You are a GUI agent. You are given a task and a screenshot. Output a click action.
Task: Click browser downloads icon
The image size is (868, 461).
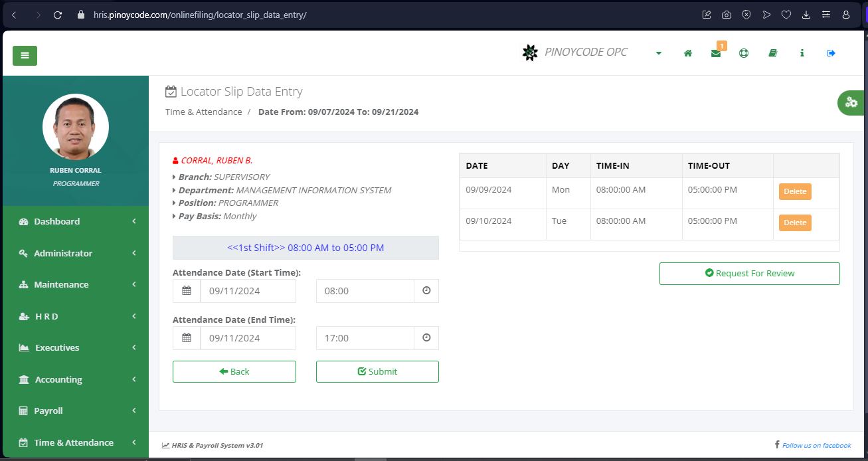point(806,15)
